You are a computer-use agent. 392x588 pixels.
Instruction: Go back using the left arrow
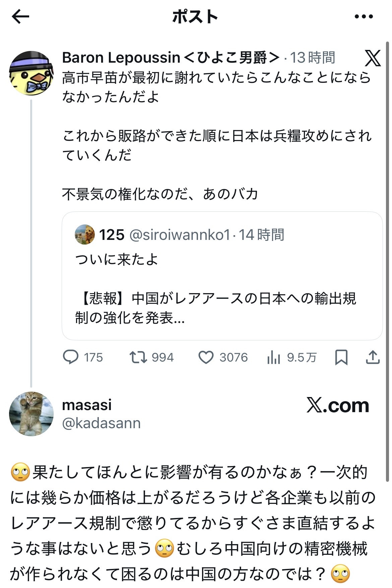pyautogui.click(x=20, y=16)
